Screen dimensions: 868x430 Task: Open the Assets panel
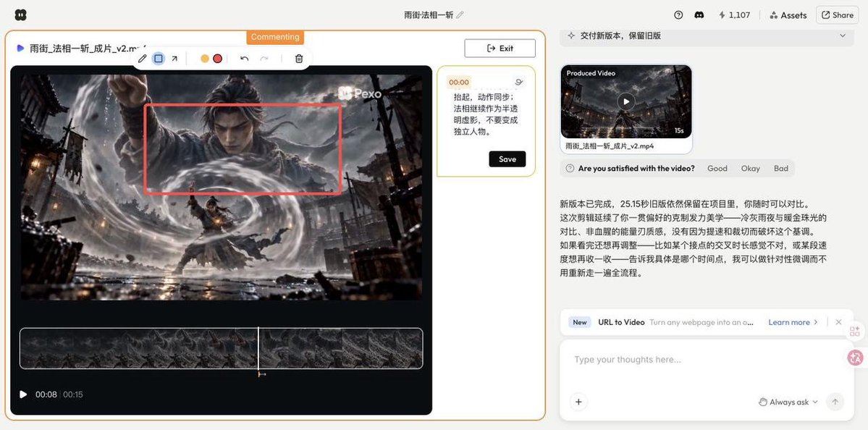[788, 15]
